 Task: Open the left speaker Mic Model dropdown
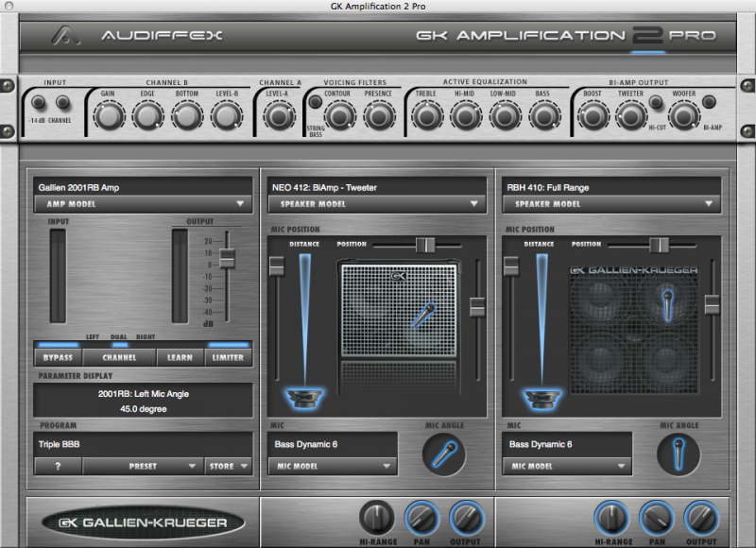333,466
